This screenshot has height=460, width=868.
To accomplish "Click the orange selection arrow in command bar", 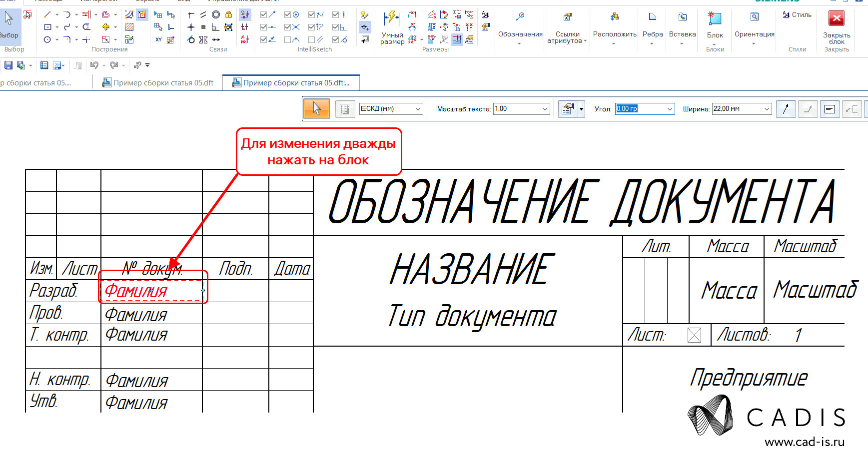I will click(x=316, y=108).
